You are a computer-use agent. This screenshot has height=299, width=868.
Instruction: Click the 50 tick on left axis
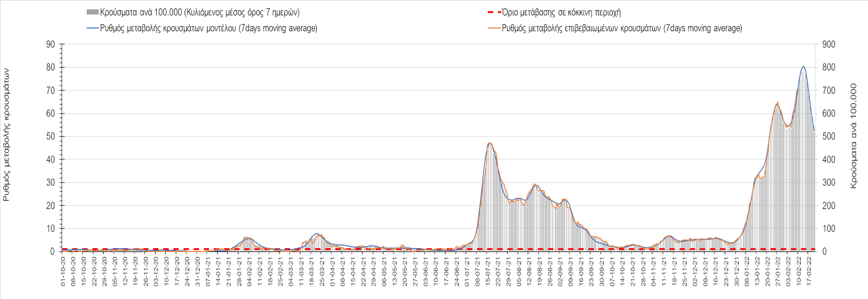pyautogui.click(x=50, y=136)
